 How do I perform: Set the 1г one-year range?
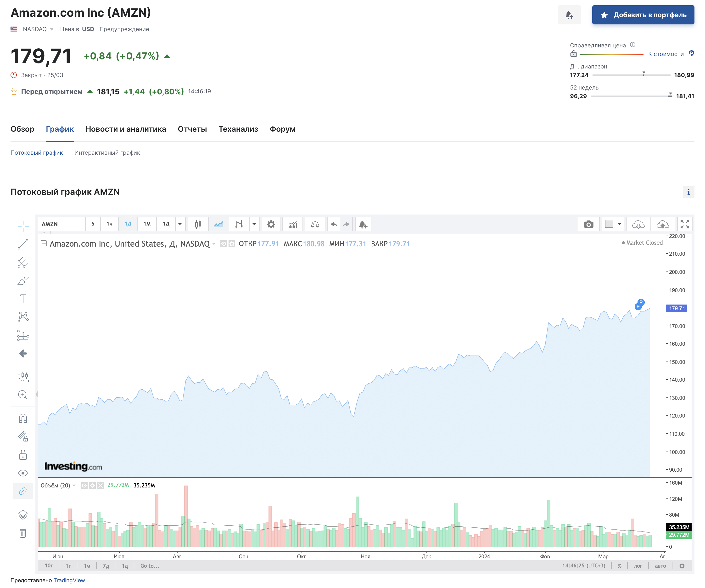click(68, 566)
